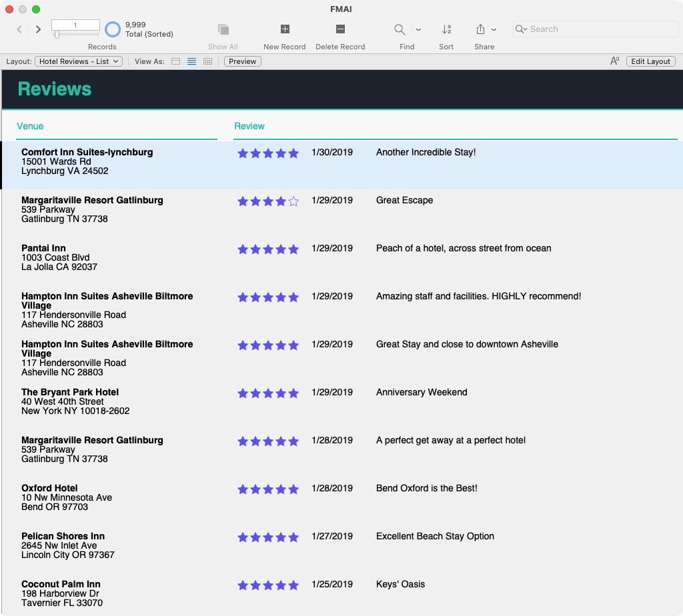Open Find mode with the magnifying glass icon
Viewport: 683px width, 616px height.
coord(400,29)
